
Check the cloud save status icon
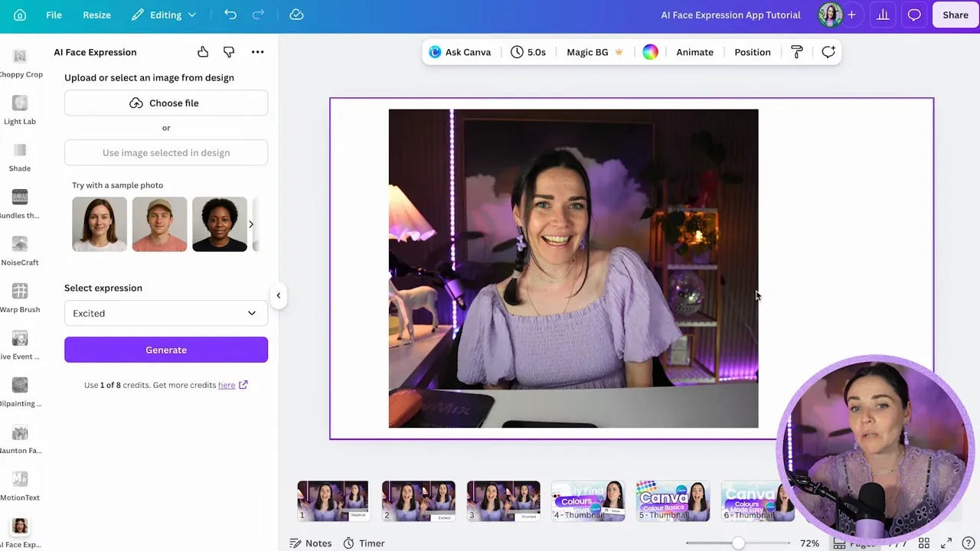coord(296,15)
